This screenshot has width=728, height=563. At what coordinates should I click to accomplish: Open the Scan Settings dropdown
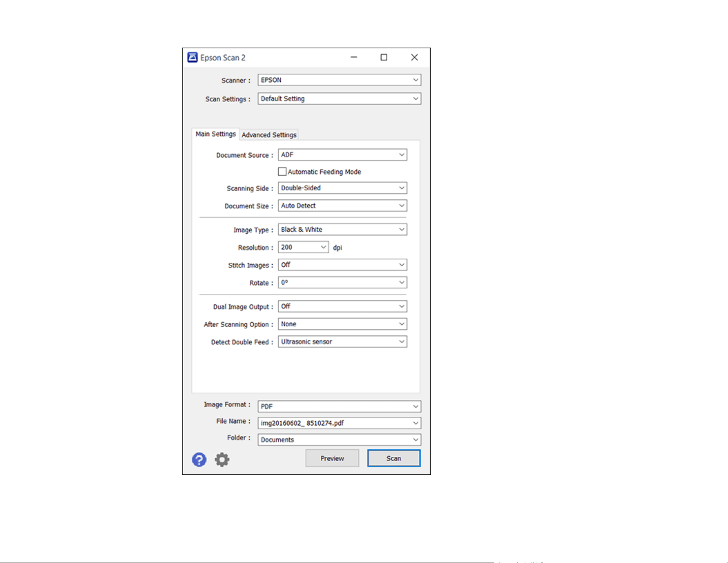pos(339,98)
